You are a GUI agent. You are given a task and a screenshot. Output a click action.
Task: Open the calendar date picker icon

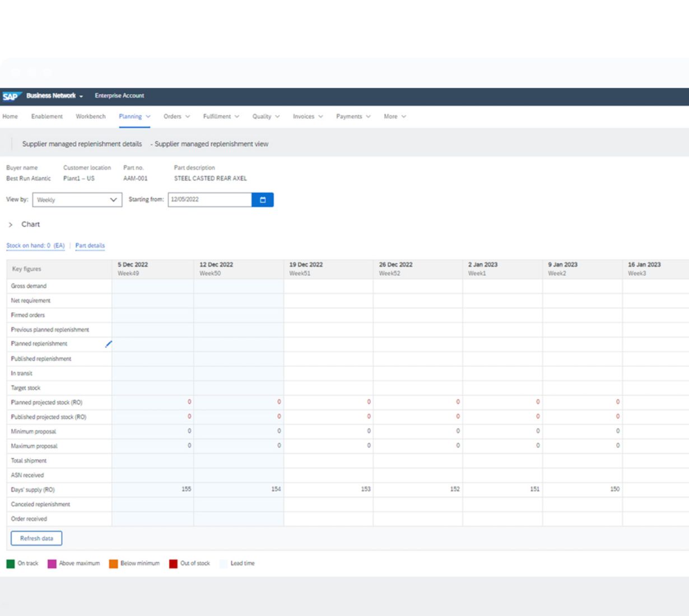[x=262, y=200]
